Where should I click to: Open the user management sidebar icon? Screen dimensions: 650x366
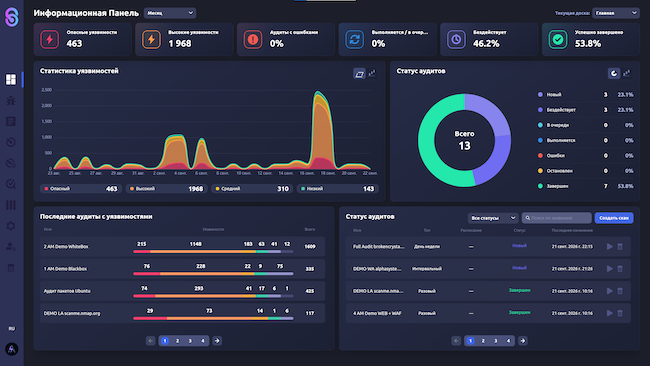[11, 247]
